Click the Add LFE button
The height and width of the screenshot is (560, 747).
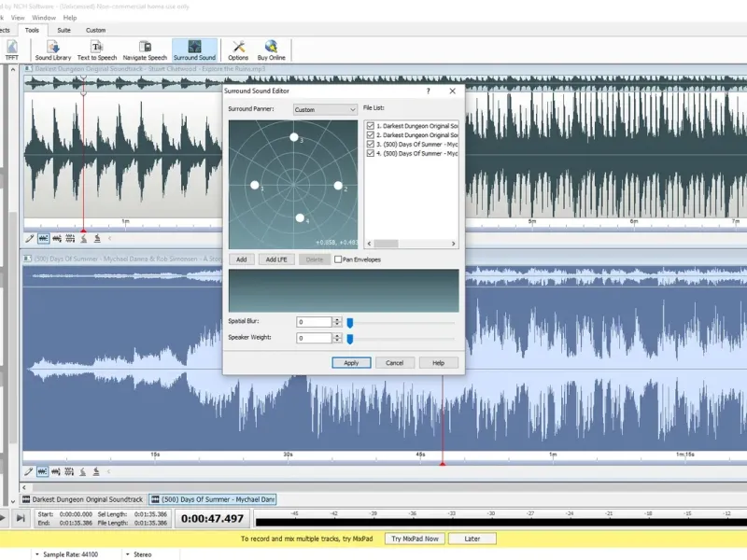276,259
